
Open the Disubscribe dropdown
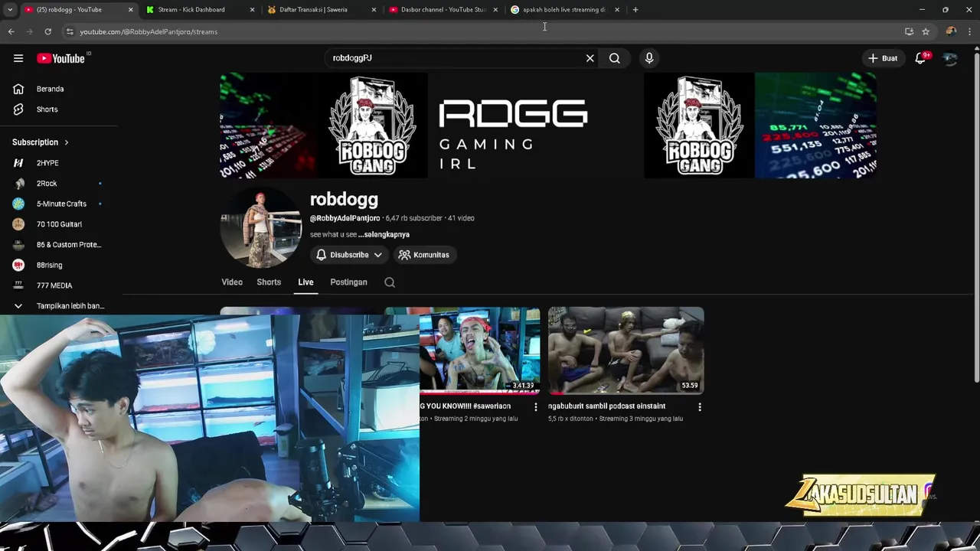[x=349, y=255]
